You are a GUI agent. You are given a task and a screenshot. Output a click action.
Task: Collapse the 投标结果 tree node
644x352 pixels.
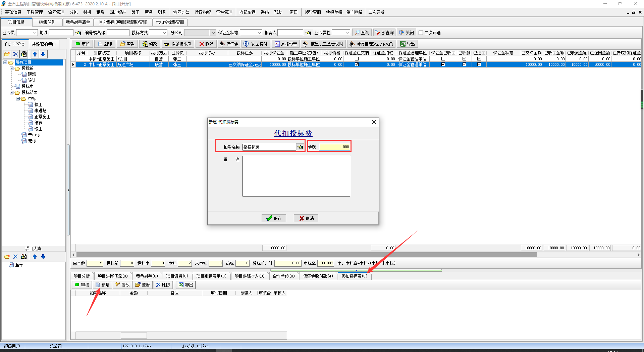pos(12,93)
